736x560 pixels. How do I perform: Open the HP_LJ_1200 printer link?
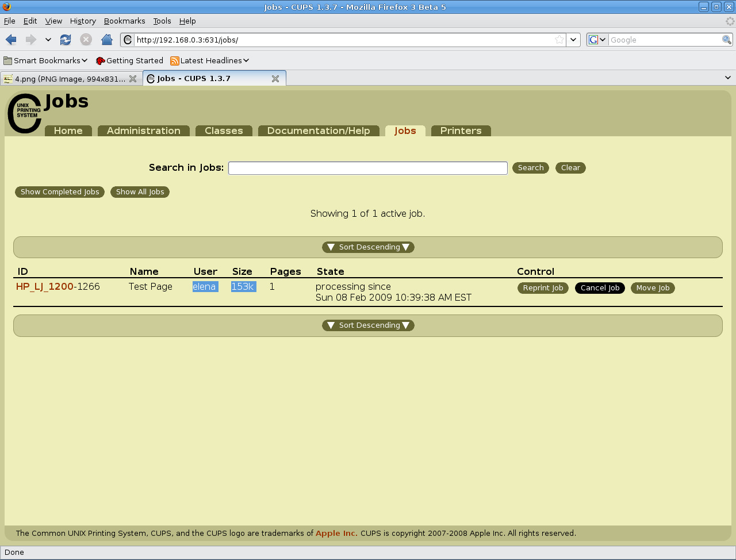[x=45, y=286]
